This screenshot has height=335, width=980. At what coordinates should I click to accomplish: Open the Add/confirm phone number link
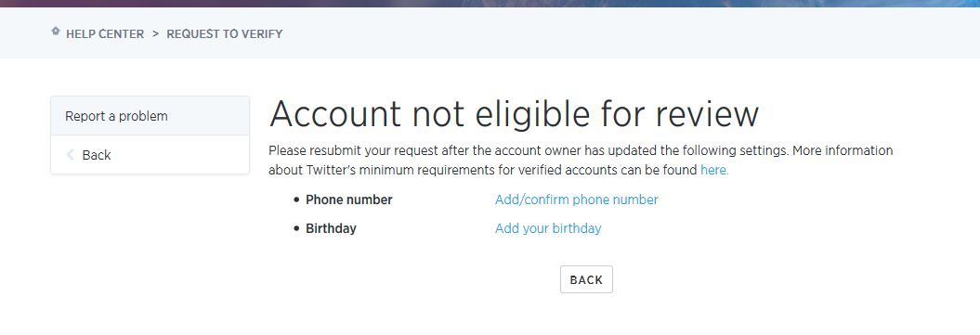(576, 200)
